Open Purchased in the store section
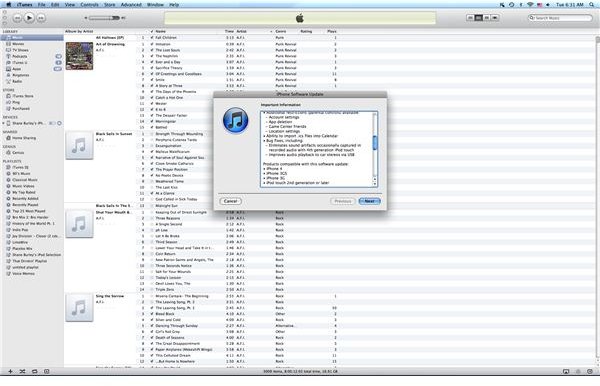 click(x=32, y=109)
